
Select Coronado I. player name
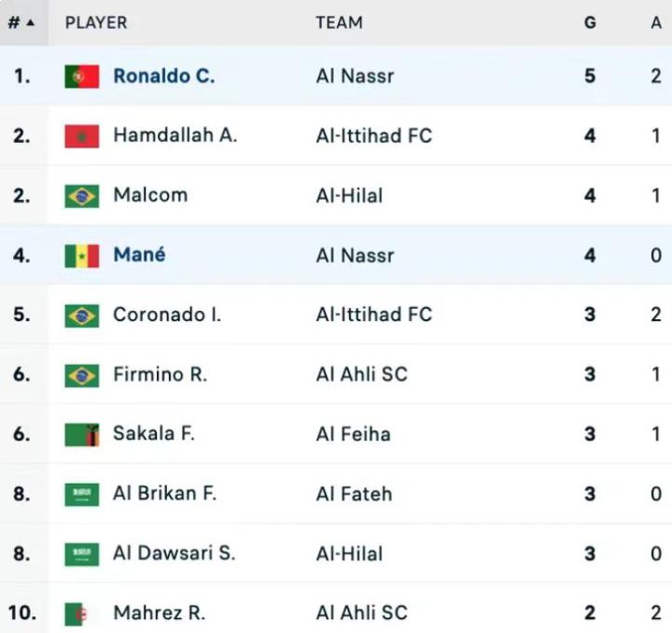pos(167,315)
